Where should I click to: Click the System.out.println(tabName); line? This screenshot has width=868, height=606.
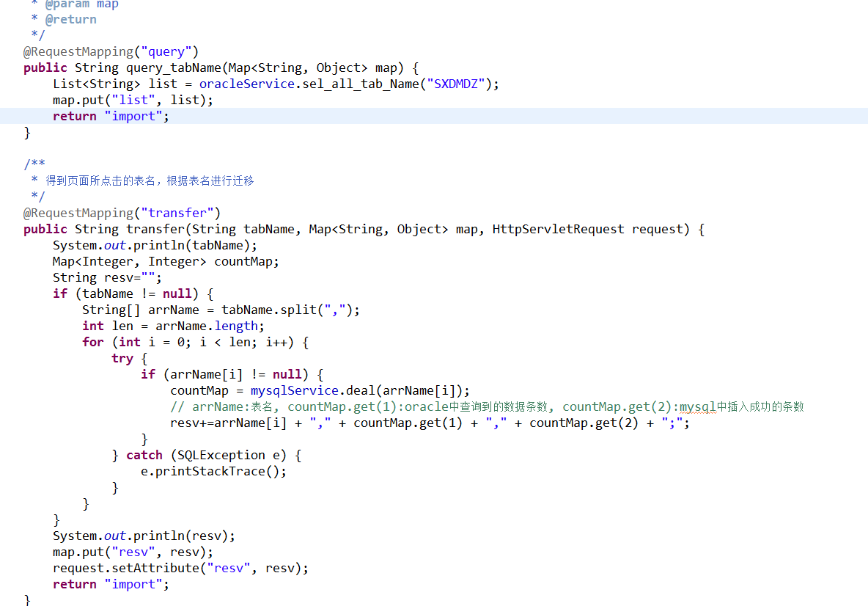(155, 245)
